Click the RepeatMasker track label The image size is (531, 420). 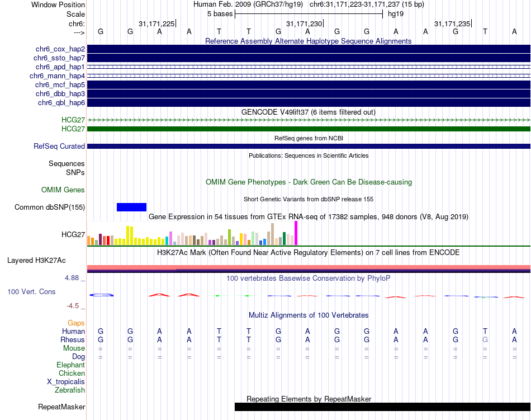tap(61, 407)
